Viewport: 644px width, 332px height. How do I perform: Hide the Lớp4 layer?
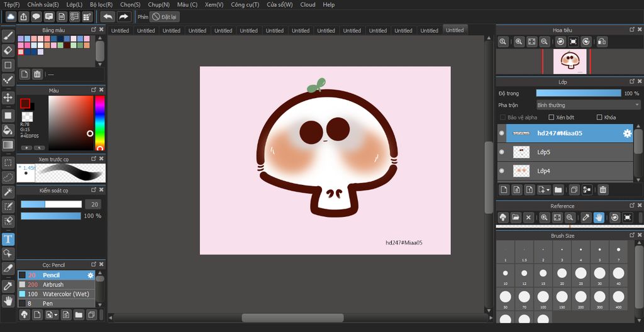(501, 170)
